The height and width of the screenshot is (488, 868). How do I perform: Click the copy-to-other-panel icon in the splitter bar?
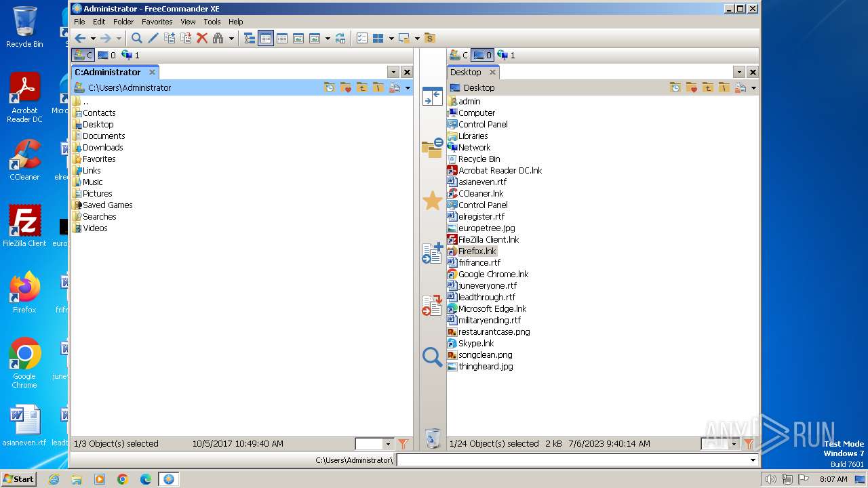pos(432,253)
